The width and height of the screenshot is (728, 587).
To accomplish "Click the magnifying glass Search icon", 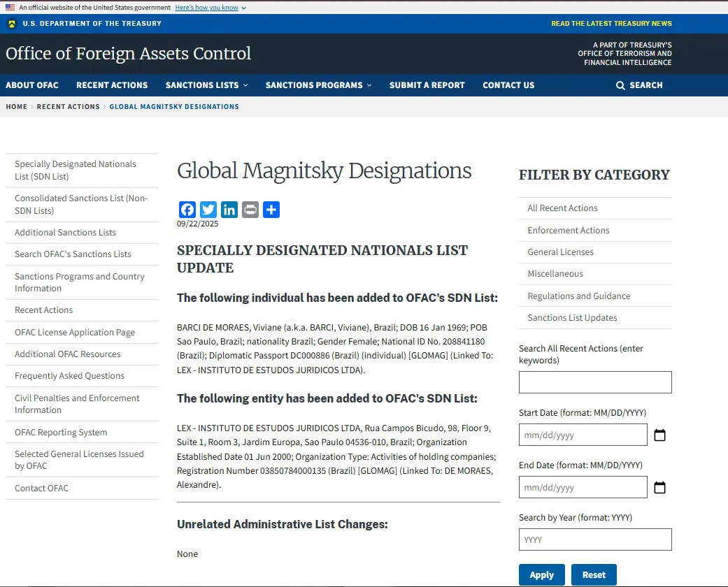I will pyautogui.click(x=620, y=85).
